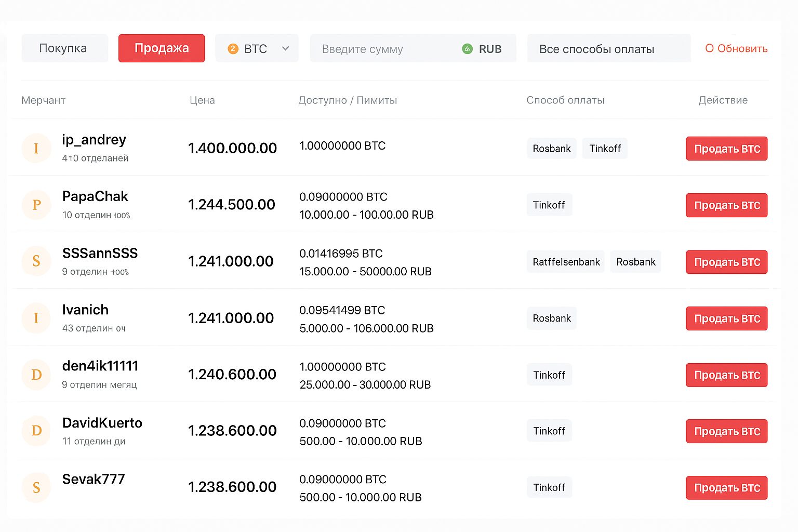Screen dimensions: 798x532
Task: Click SSSannSSS merchant avatar icon
Action: pyautogui.click(x=36, y=261)
